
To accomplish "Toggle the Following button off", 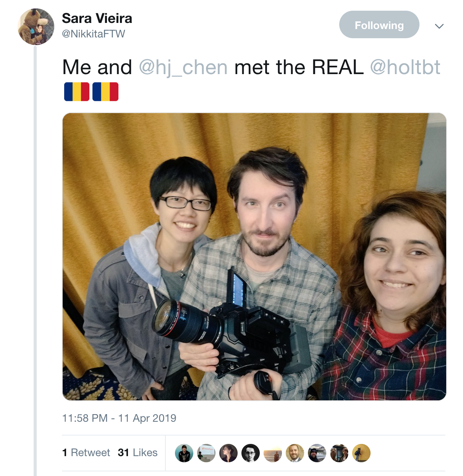I will pos(379,24).
